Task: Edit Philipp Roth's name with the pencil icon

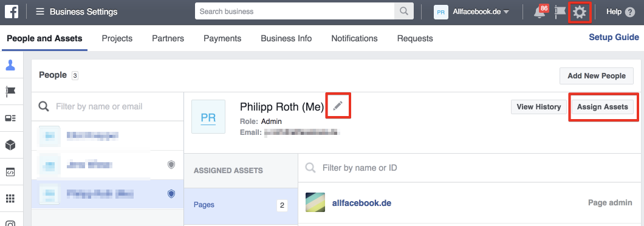Action: click(338, 106)
